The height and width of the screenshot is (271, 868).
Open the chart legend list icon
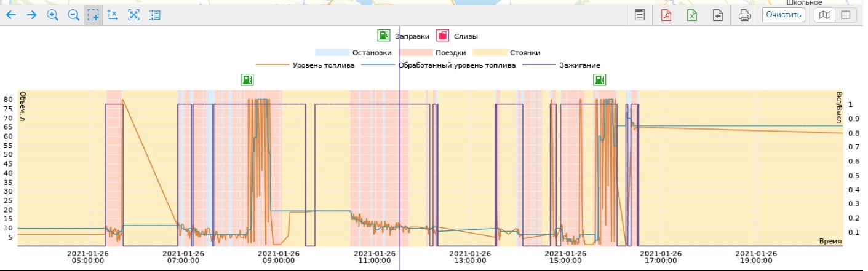[154, 15]
